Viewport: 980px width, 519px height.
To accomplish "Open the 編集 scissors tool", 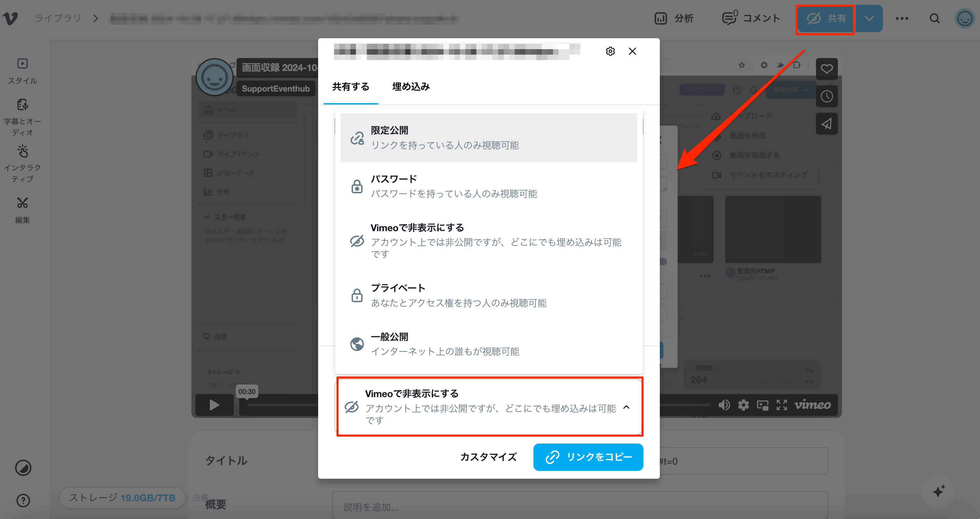I will [23, 210].
